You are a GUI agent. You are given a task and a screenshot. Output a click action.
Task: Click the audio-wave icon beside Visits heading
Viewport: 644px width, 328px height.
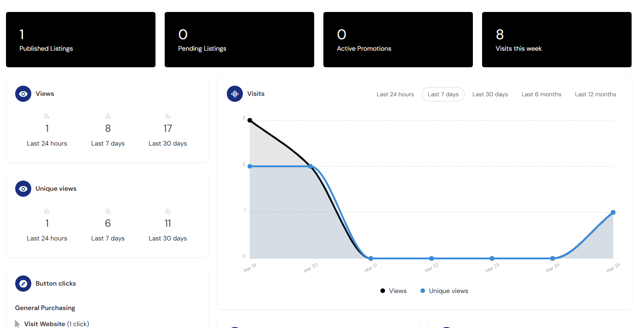pyautogui.click(x=235, y=94)
